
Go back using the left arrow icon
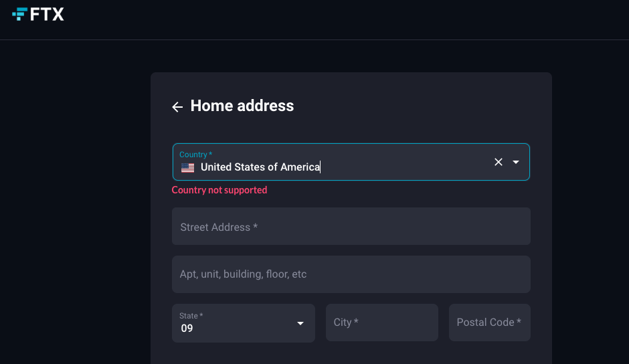point(177,107)
